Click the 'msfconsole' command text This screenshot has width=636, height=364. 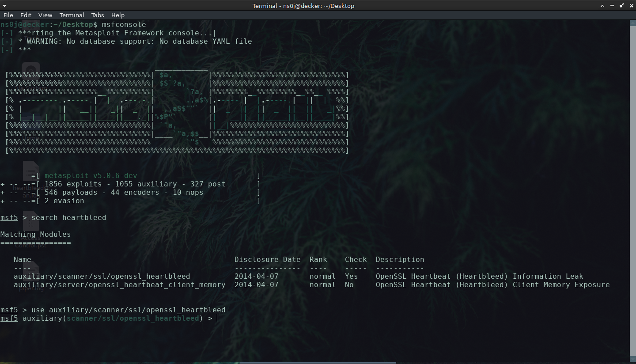pos(124,24)
